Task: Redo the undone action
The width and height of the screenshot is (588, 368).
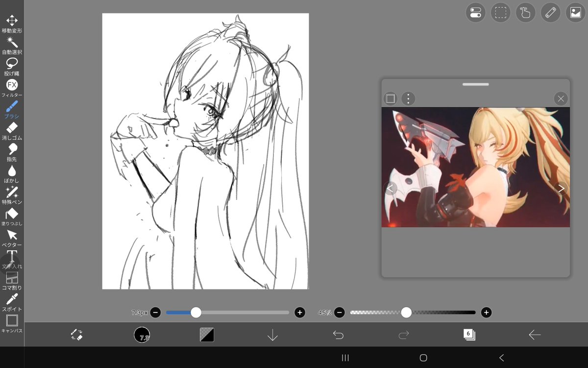Action: 404,335
